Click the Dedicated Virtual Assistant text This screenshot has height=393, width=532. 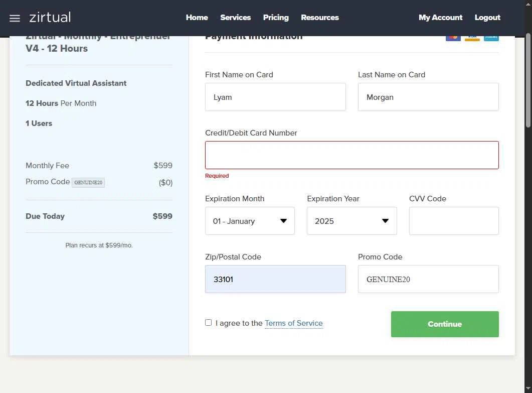76,83
